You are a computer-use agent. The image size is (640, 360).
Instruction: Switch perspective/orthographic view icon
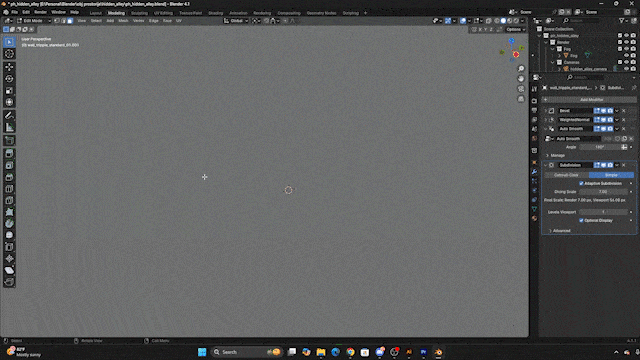point(521,99)
